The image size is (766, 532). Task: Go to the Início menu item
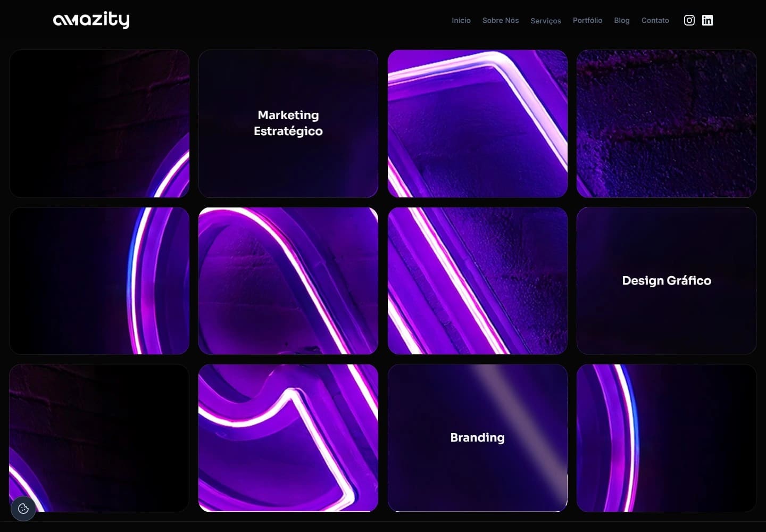click(461, 20)
